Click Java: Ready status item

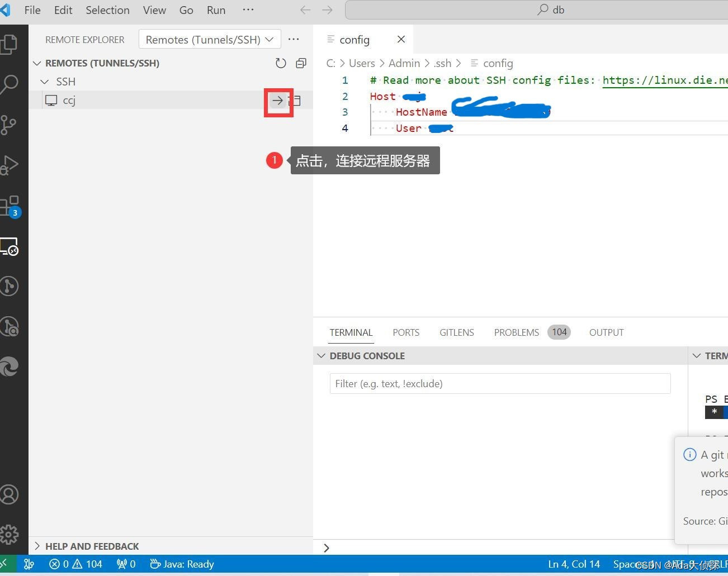pyautogui.click(x=182, y=564)
